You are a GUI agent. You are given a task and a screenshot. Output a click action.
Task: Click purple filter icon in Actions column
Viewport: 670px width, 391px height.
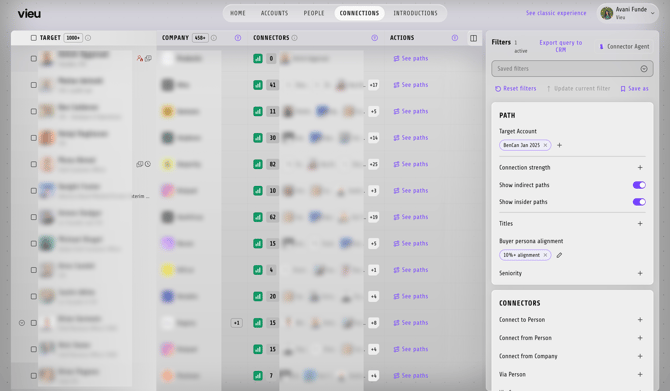[455, 38]
